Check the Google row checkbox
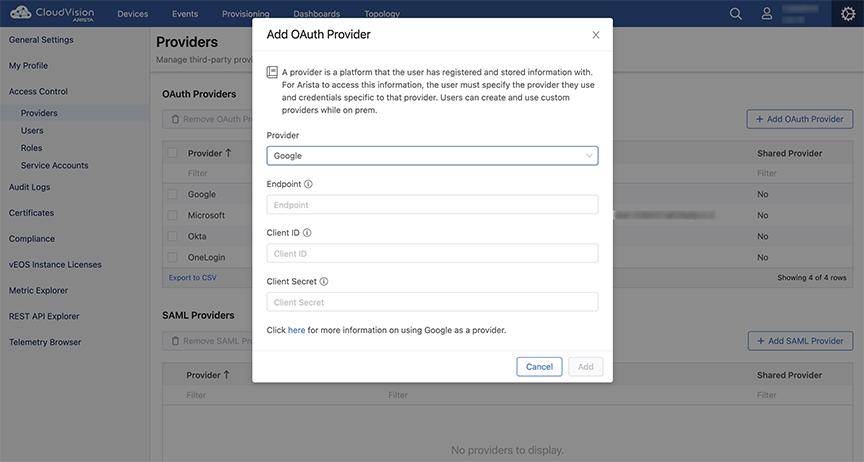864x462 pixels. point(172,194)
